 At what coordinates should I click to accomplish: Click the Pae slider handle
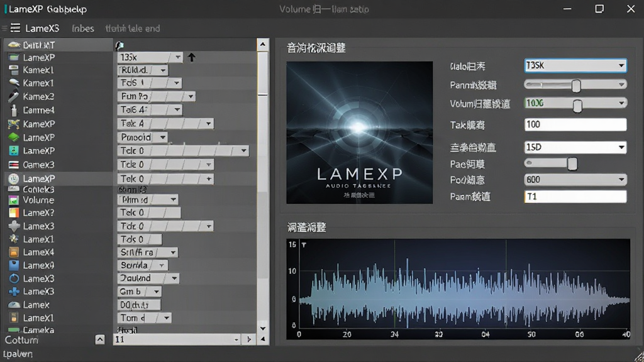tap(572, 164)
